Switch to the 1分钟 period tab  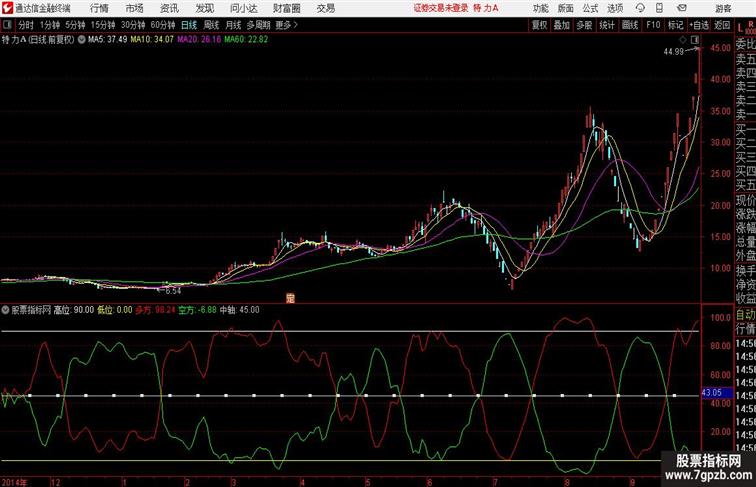coord(50,25)
